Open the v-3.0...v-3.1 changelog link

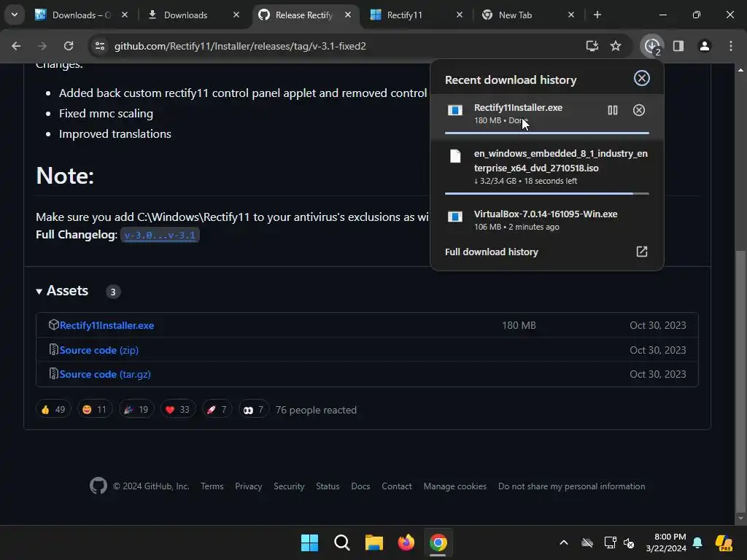160,236
